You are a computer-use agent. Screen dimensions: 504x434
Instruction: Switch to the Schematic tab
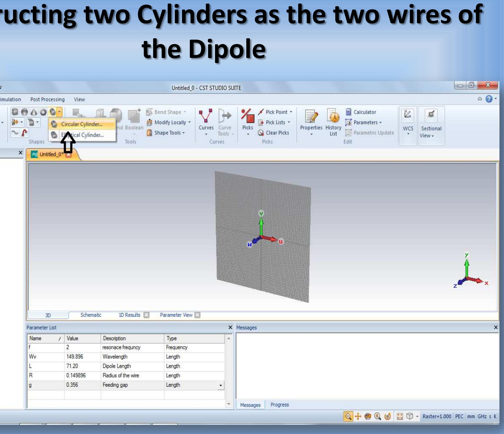91,315
